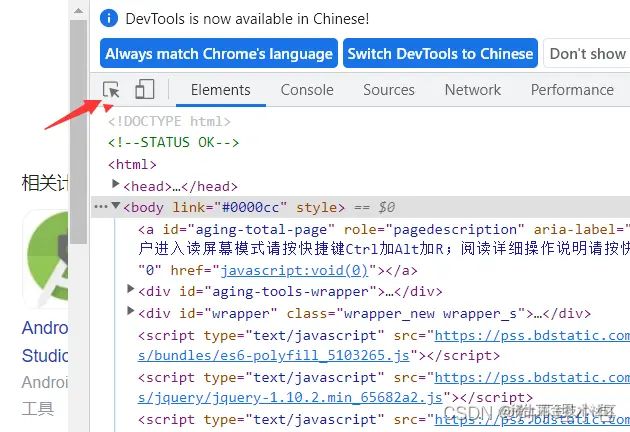Click the page vertical scrollbar thumb

[x=79, y=132]
